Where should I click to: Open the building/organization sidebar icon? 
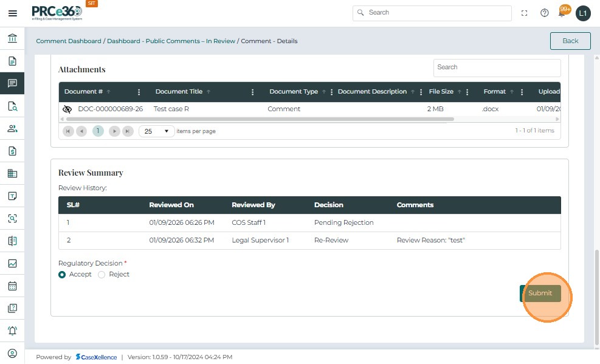pos(12,173)
